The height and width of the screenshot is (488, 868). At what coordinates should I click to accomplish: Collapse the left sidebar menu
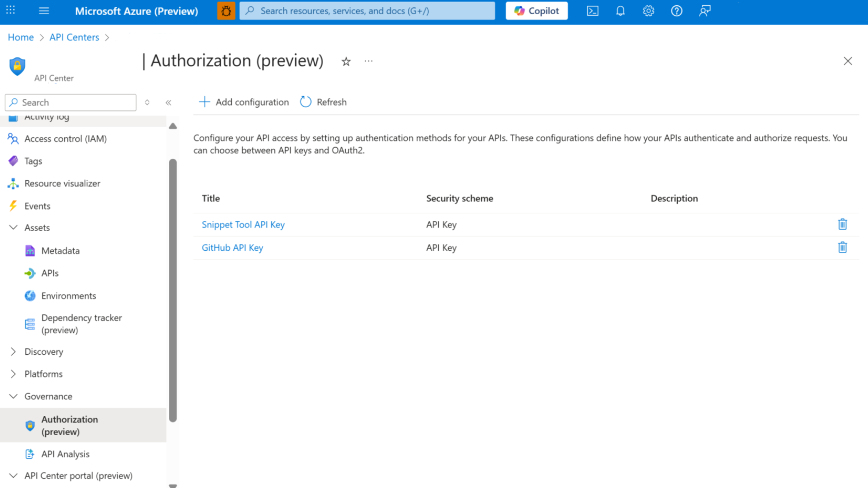click(x=168, y=102)
